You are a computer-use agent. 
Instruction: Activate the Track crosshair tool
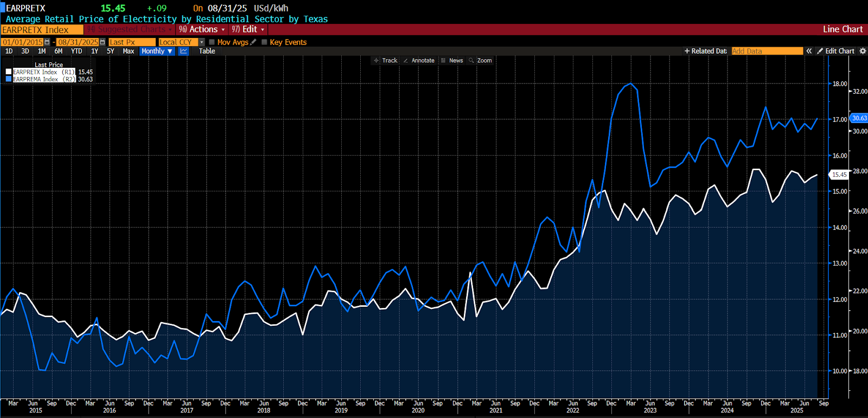385,61
